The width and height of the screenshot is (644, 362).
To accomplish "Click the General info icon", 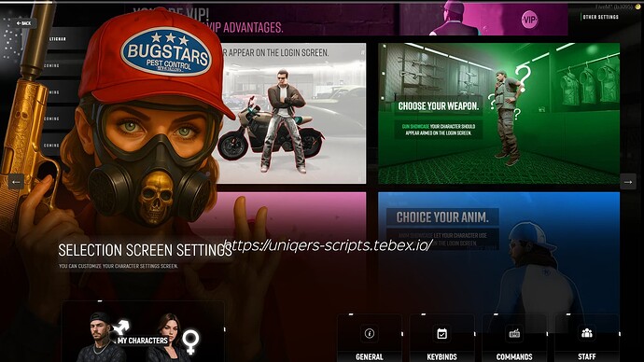I will tap(370, 333).
